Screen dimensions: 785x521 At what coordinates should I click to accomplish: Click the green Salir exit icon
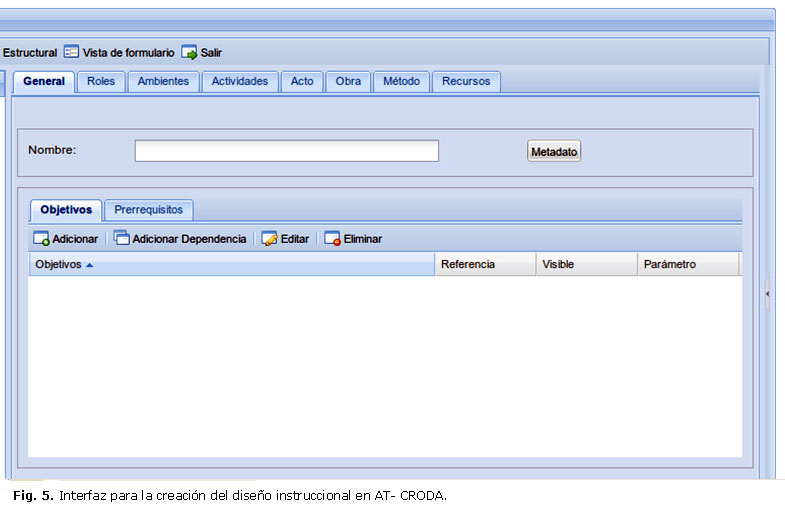[x=189, y=52]
